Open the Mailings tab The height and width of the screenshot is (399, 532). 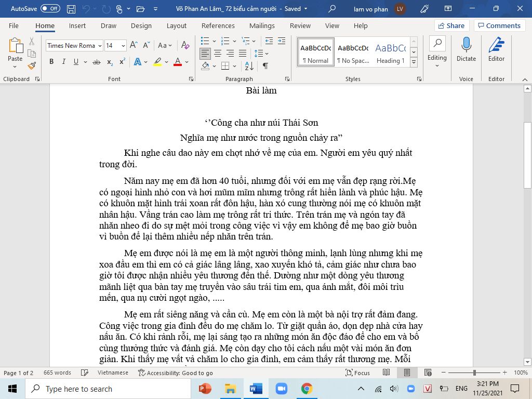click(262, 26)
